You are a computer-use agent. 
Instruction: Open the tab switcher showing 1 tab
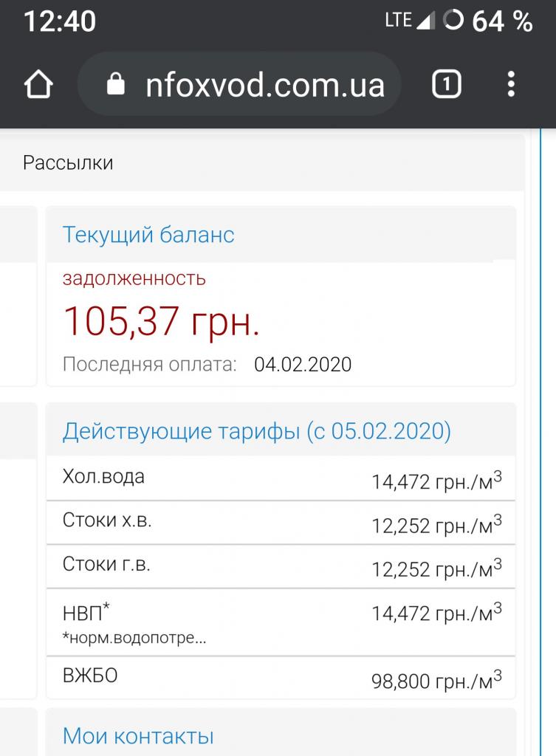(x=446, y=85)
